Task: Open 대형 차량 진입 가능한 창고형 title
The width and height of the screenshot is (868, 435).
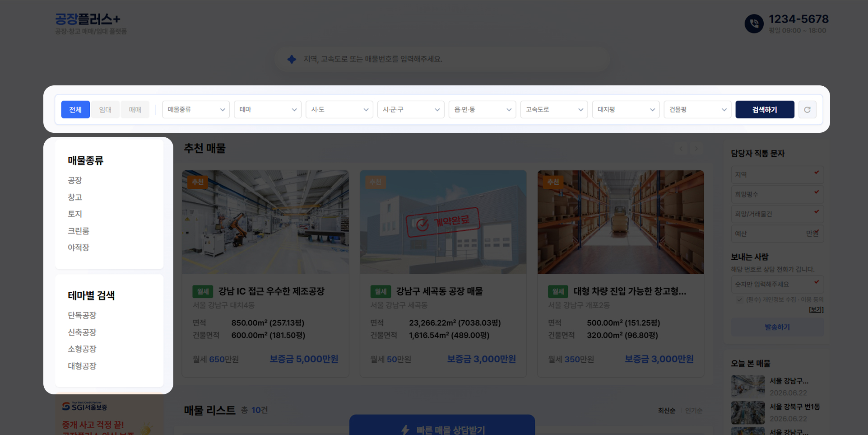Action: (x=630, y=291)
